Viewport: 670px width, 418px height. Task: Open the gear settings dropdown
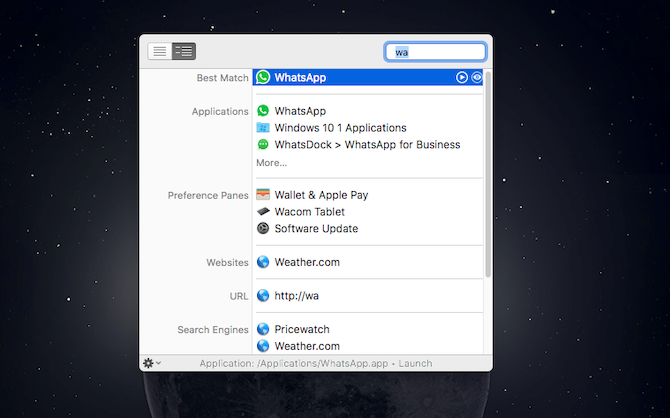click(x=151, y=363)
